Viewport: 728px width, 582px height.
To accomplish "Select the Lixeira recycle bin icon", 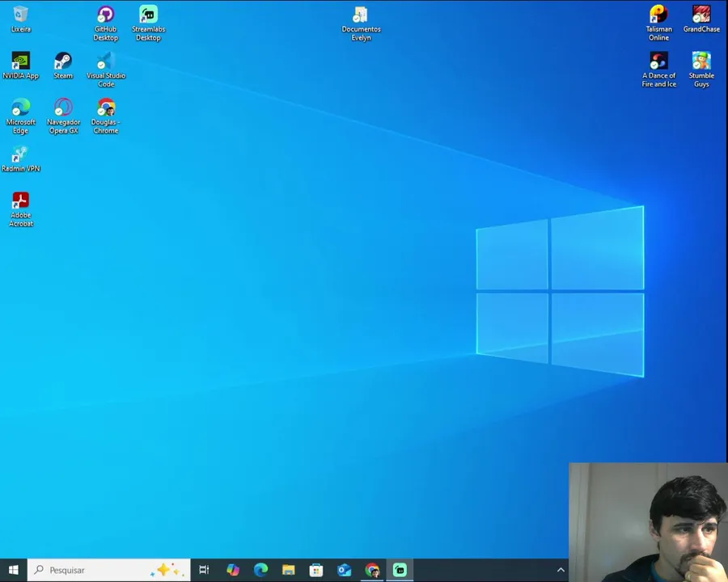I will tap(20, 19).
